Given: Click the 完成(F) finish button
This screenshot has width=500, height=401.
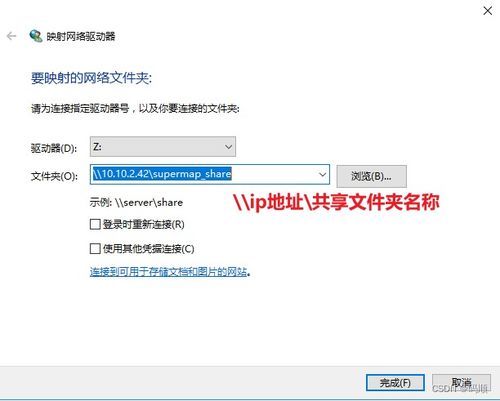Looking at the screenshot, I should (x=395, y=382).
